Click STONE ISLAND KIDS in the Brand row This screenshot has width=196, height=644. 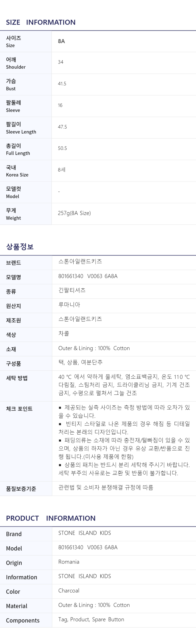tap(85, 533)
